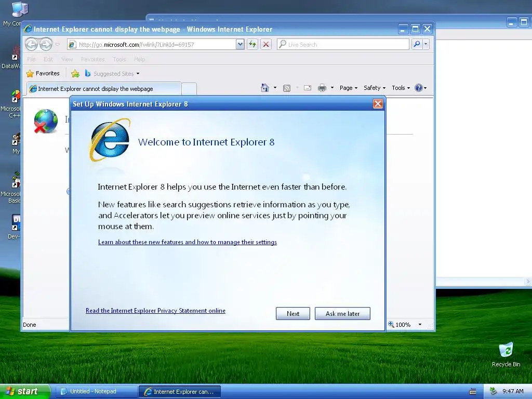Click the Welcome to Internet Explorer 8 heading

click(206, 142)
